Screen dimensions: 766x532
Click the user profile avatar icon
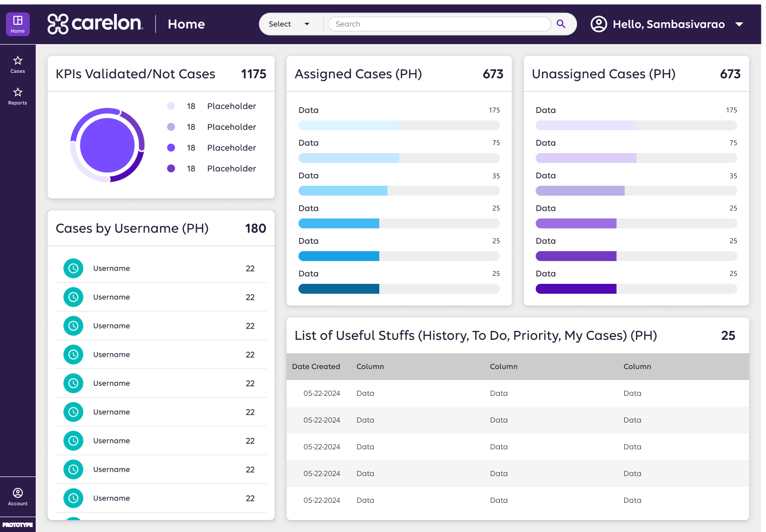click(x=598, y=24)
